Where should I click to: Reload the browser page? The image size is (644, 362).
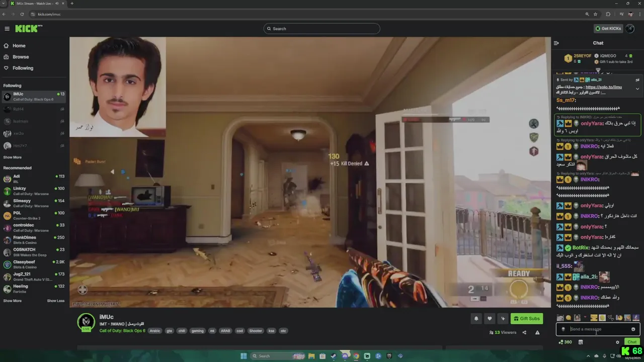point(23,14)
